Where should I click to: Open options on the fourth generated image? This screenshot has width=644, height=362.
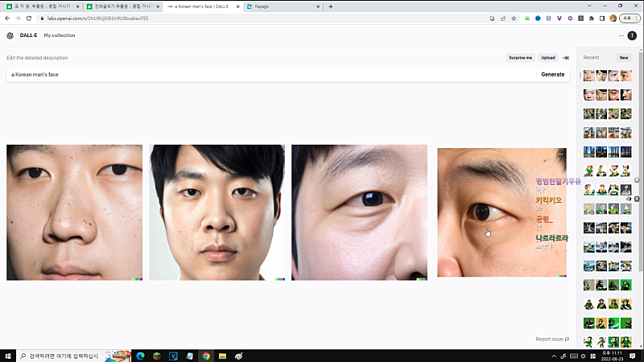pos(560,154)
